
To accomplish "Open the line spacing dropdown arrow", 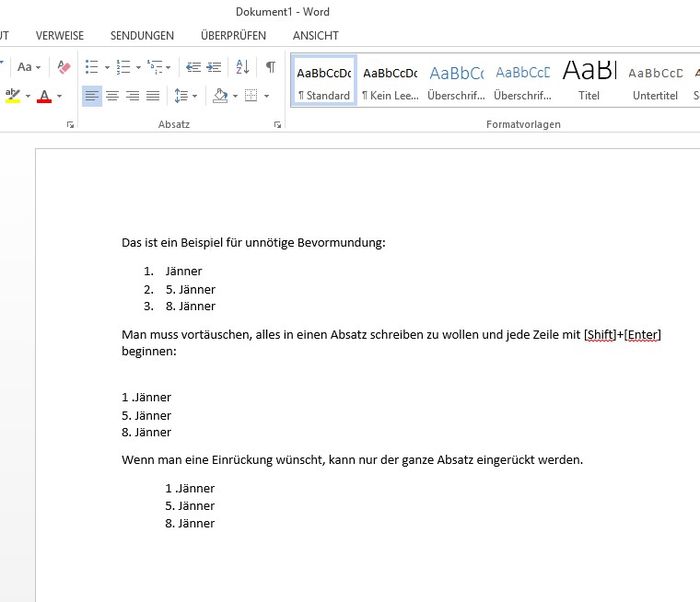I will tap(195, 96).
